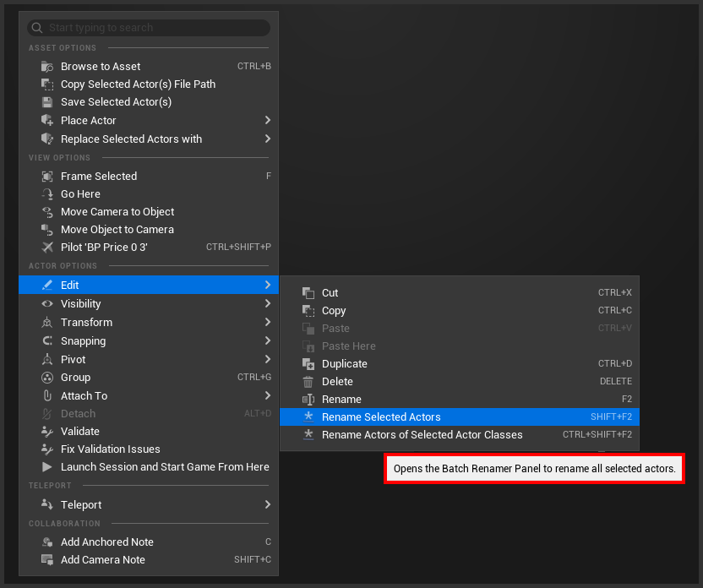
Task: Expand the Snapping submenu arrow
Action: coord(268,341)
